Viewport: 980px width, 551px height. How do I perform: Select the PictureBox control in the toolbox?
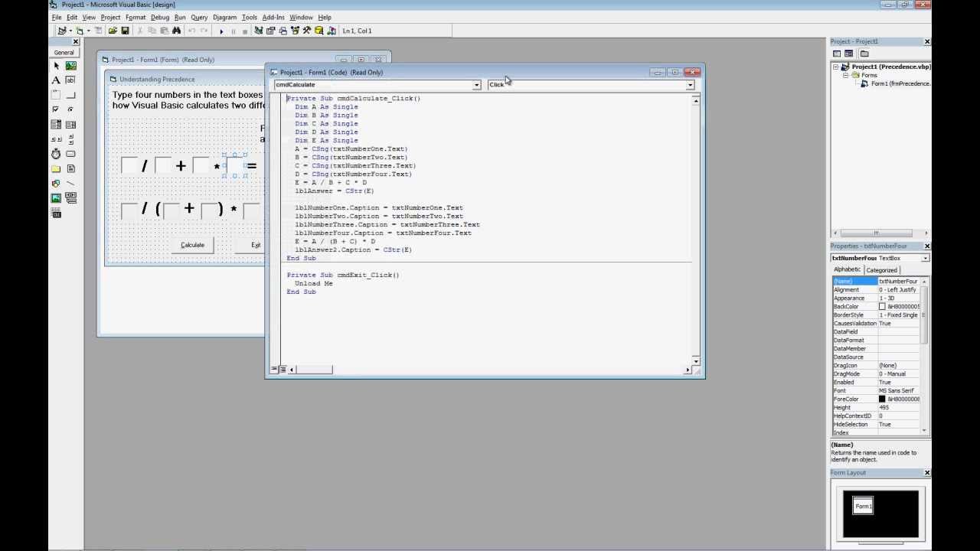(70, 66)
